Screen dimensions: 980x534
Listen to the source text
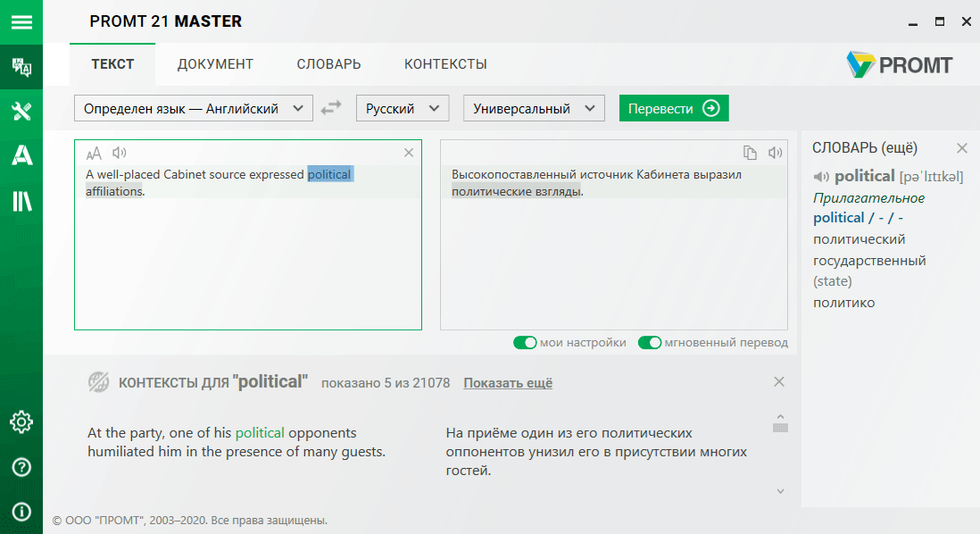[120, 153]
